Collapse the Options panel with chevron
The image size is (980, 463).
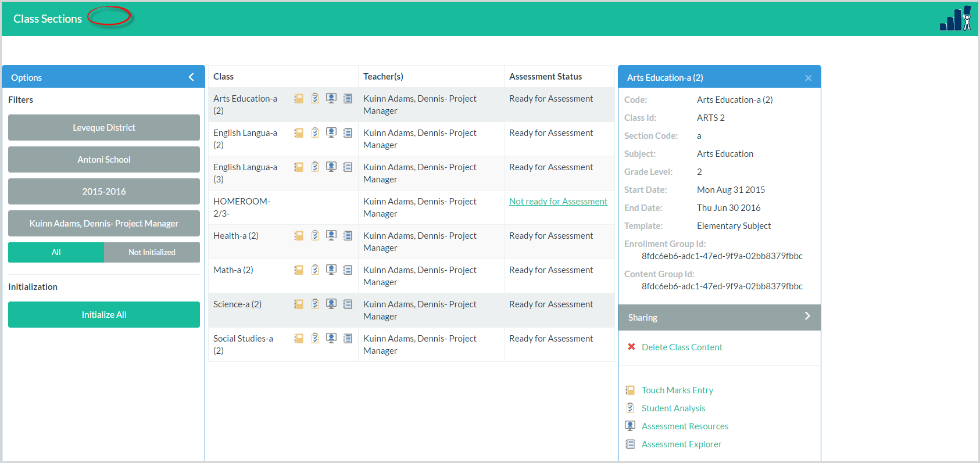(191, 77)
